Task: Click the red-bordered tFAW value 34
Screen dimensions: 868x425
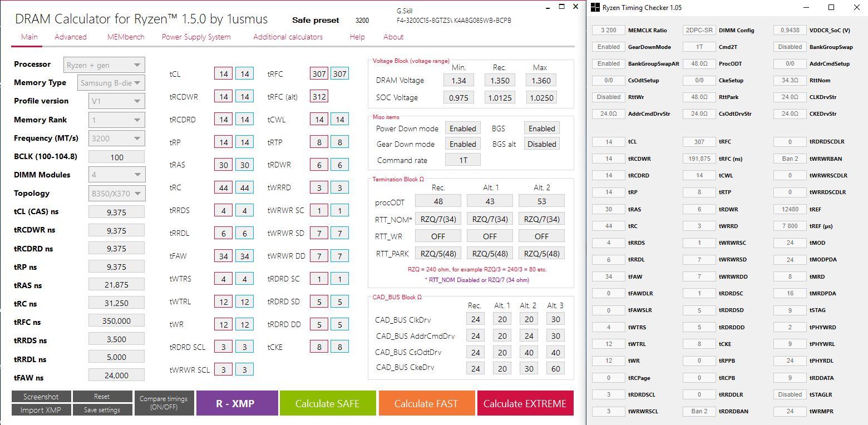Action: (224, 256)
